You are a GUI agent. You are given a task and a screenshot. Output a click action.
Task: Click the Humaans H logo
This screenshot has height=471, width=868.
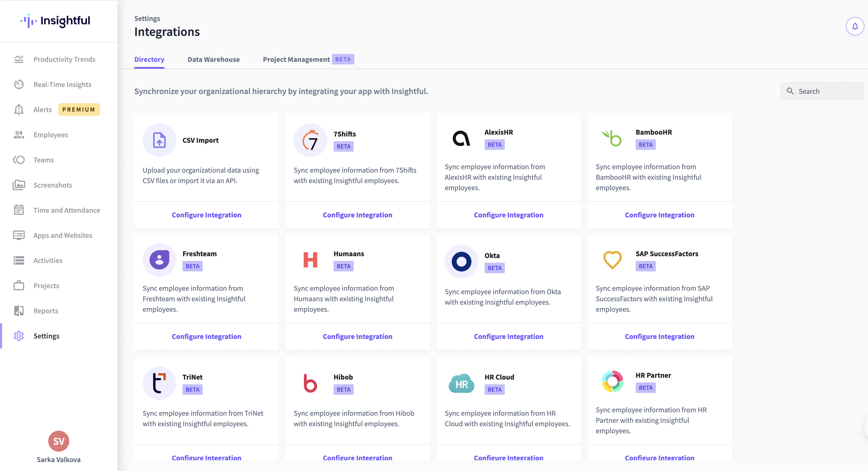(310, 260)
